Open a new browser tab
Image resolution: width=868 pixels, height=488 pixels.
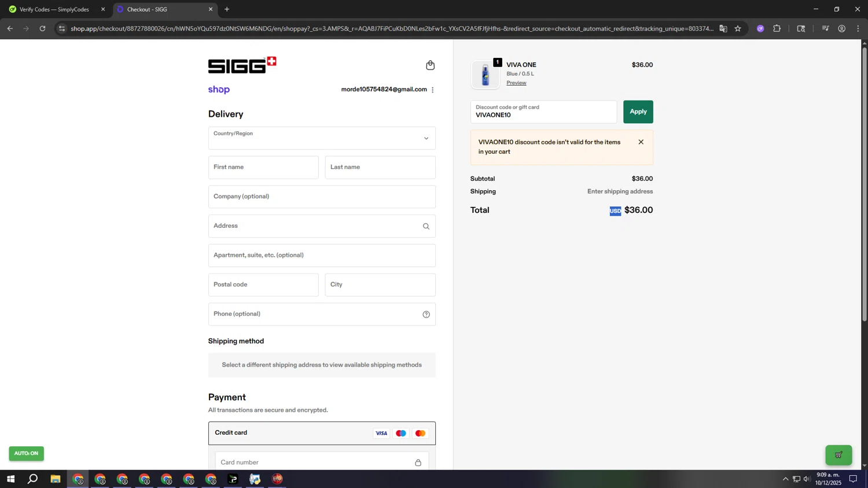pos(227,9)
